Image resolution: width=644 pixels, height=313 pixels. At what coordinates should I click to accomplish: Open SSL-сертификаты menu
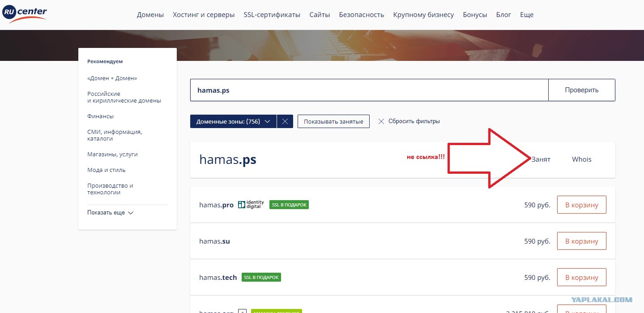point(272,15)
